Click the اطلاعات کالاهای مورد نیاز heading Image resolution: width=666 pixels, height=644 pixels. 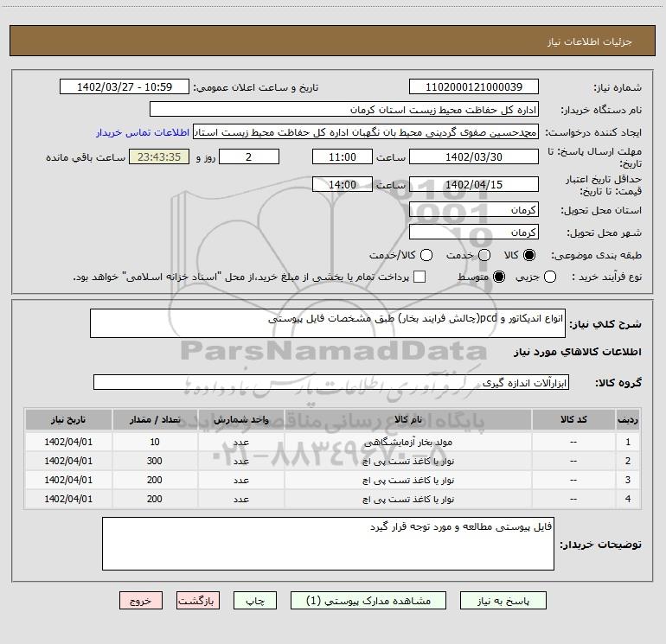coord(577,352)
